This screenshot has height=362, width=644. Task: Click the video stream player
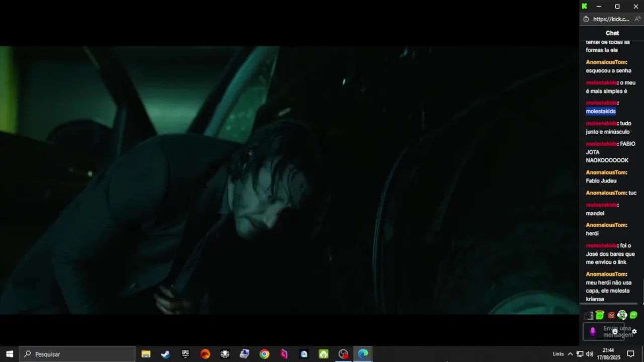(x=290, y=180)
